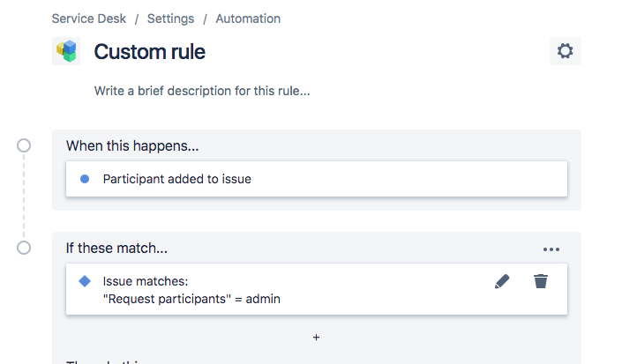Screen dimensions: 622x364
Task: Navigate to Automation breadcrumb
Action: (x=249, y=19)
